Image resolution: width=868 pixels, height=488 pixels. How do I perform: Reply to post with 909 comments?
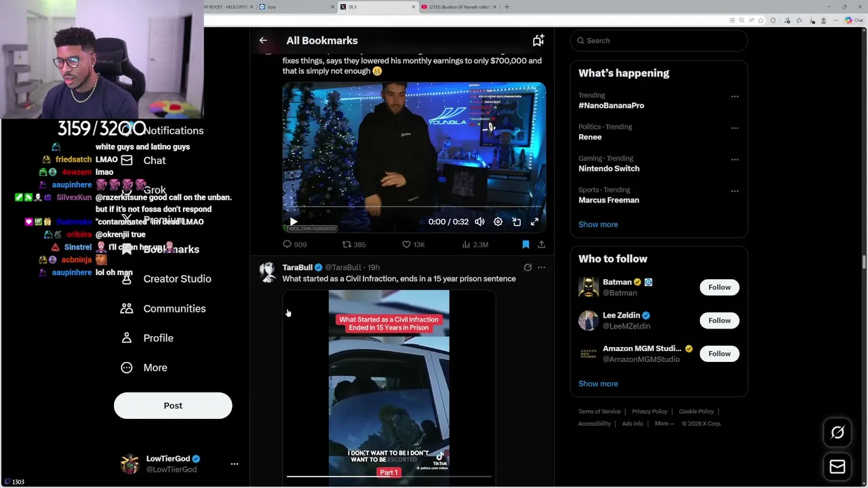click(294, 245)
